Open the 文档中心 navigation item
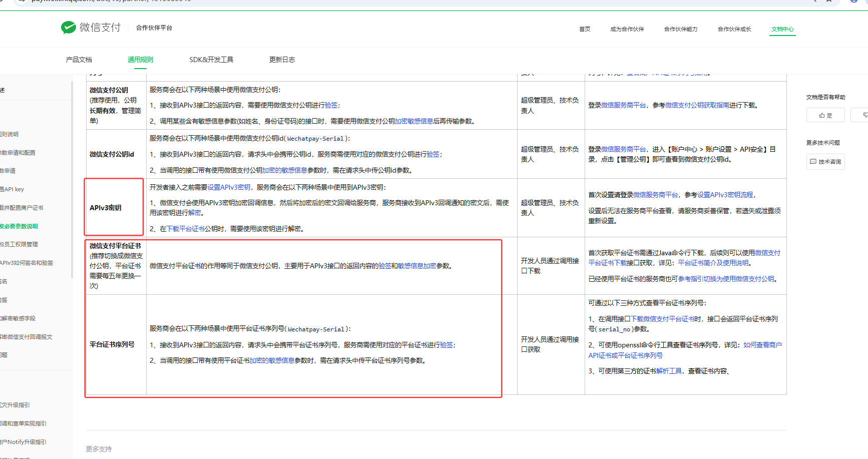 [x=782, y=29]
